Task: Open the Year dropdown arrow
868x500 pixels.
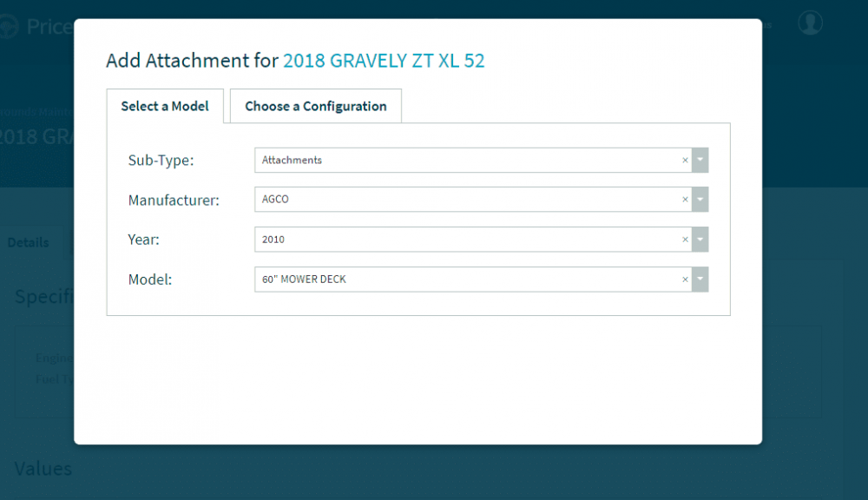Action: point(700,240)
